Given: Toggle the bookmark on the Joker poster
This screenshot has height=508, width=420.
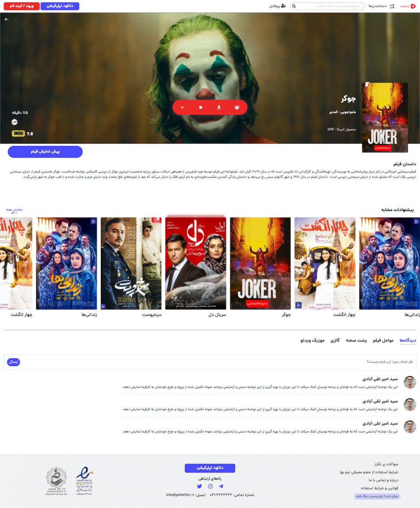Looking at the screenshot, I should [x=367, y=85].
